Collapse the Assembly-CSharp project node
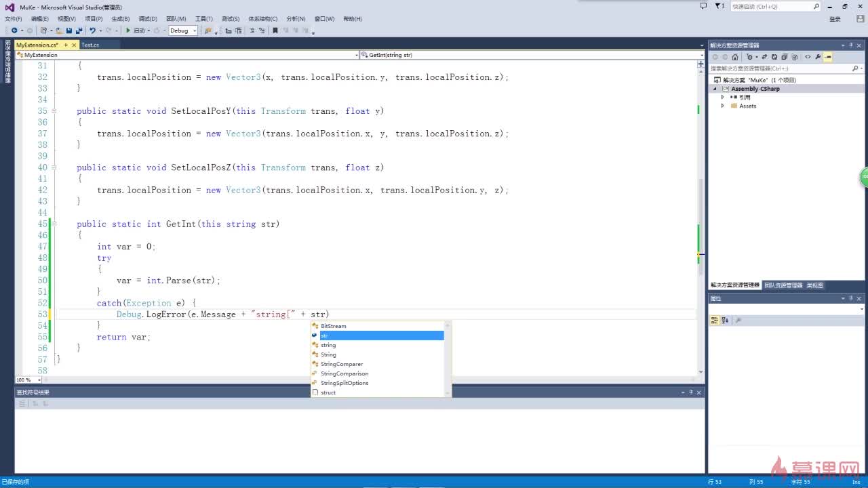Image resolution: width=868 pixels, height=488 pixels. 714,89
